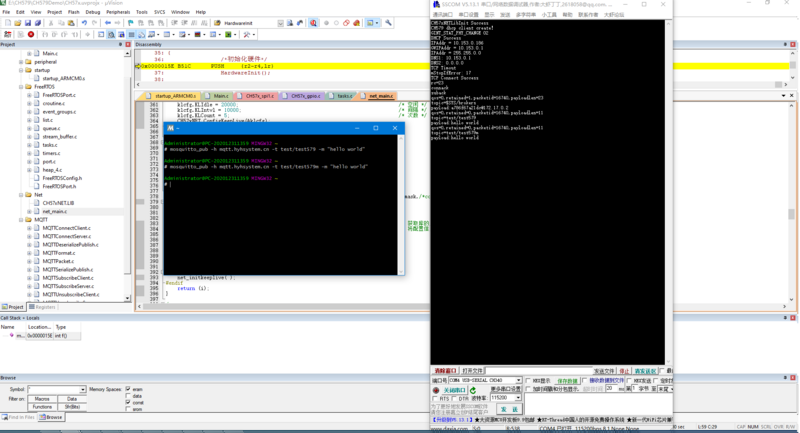Close the Project panel with red X
800x433 pixels.
pos(128,45)
